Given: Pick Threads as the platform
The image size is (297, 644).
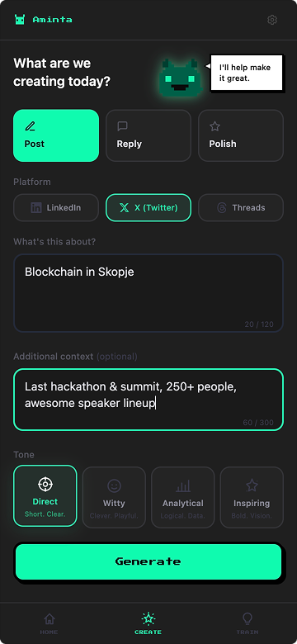Looking at the screenshot, I should pos(241,208).
